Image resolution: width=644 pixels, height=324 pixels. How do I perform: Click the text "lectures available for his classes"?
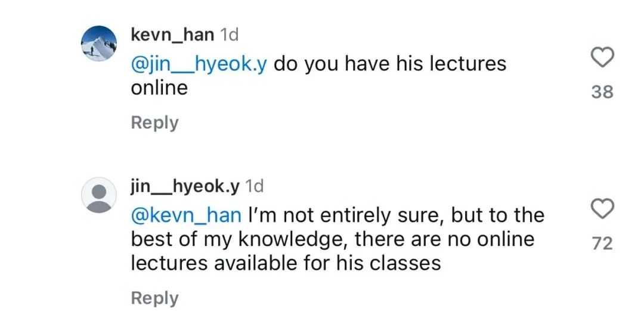(x=286, y=263)
